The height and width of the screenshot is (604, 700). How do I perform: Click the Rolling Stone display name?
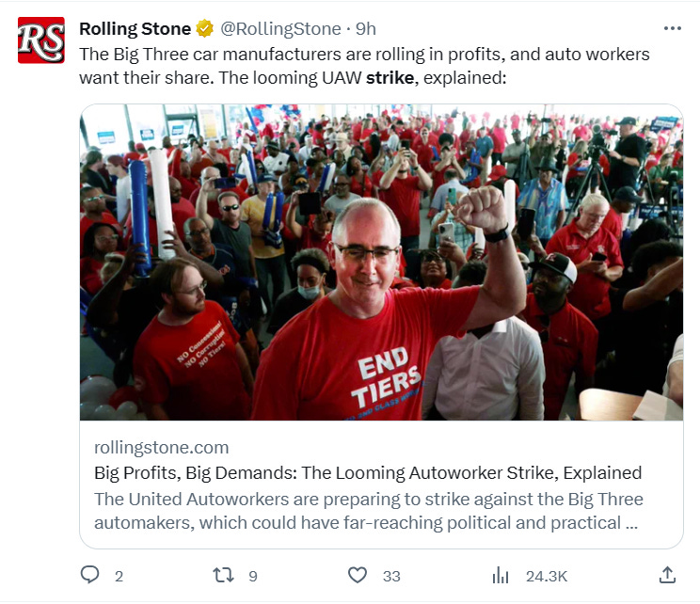click(x=135, y=29)
